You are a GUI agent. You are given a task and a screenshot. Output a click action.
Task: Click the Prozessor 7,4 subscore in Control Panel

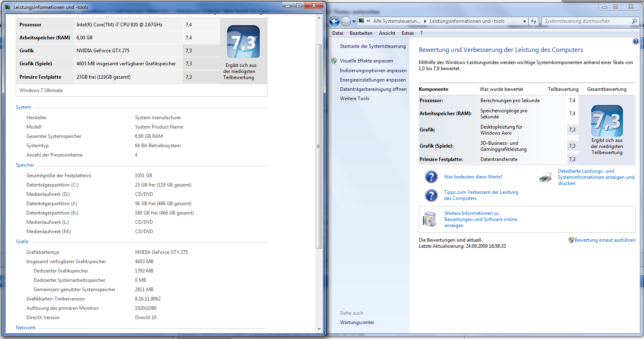(x=572, y=101)
